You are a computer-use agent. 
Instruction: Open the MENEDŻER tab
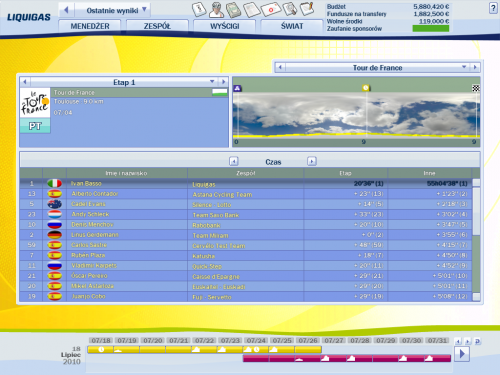click(90, 26)
